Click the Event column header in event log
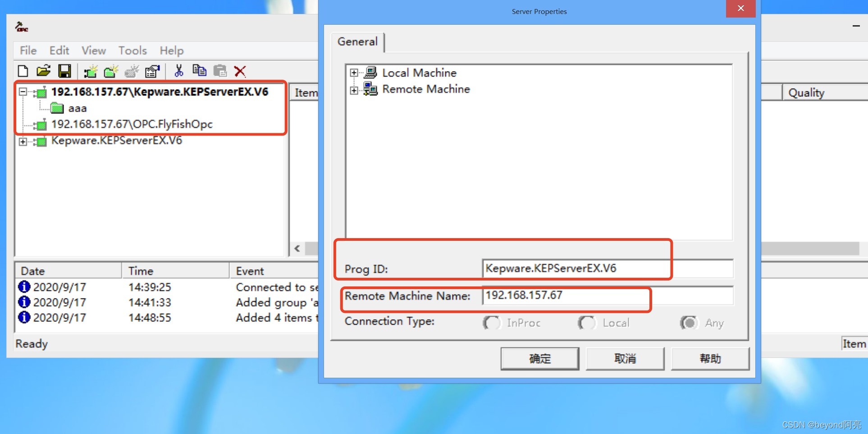Image resolution: width=868 pixels, height=434 pixels. [x=274, y=271]
